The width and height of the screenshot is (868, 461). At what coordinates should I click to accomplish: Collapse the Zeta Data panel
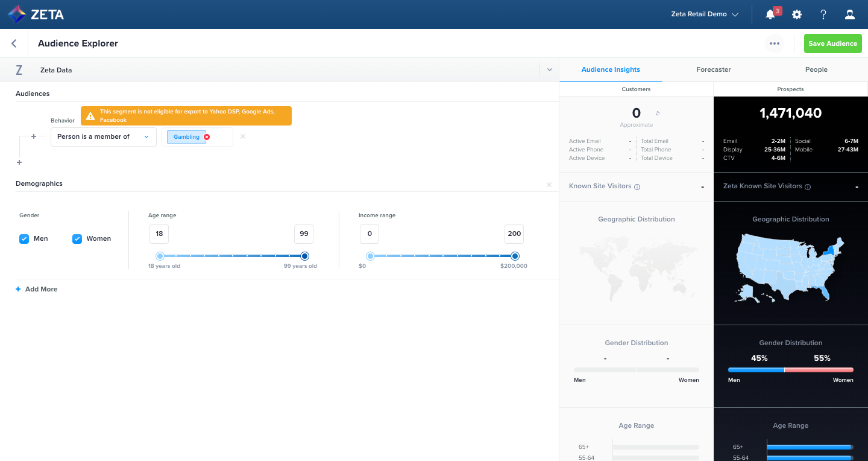[549, 69]
